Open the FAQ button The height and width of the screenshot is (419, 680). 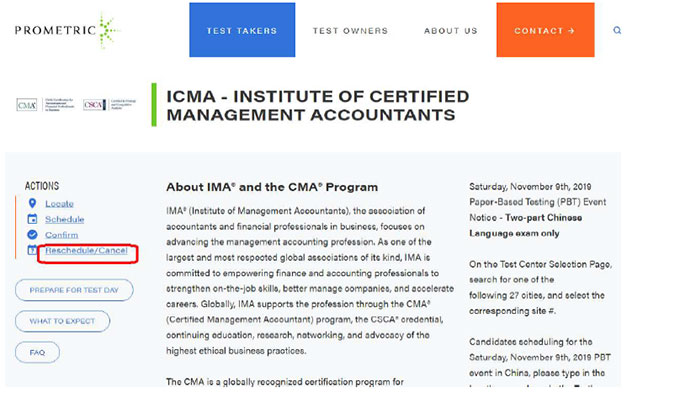pyautogui.click(x=37, y=352)
